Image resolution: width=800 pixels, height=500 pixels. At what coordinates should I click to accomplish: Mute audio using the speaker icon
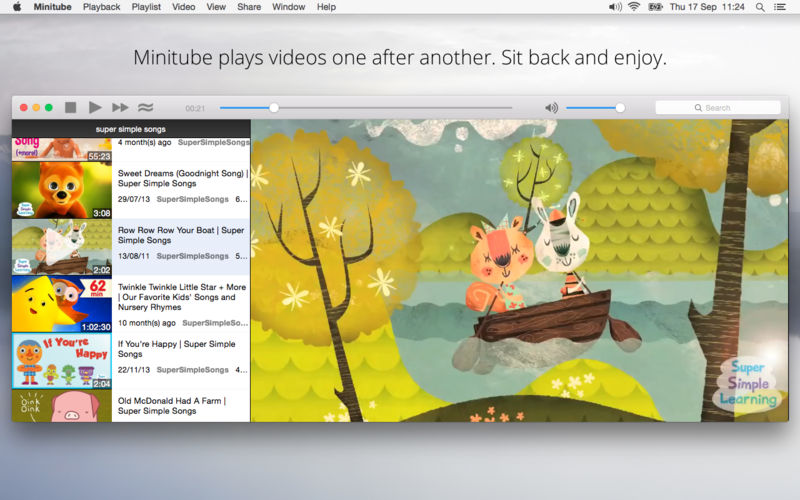pos(551,107)
